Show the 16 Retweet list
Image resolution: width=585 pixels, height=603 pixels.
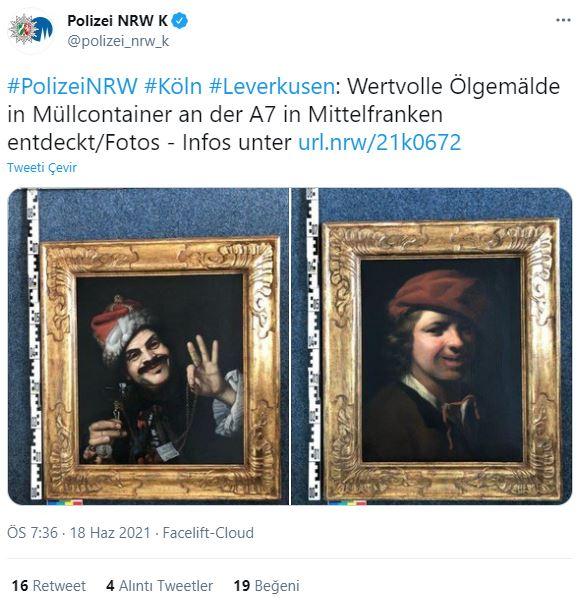click(49, 586)
